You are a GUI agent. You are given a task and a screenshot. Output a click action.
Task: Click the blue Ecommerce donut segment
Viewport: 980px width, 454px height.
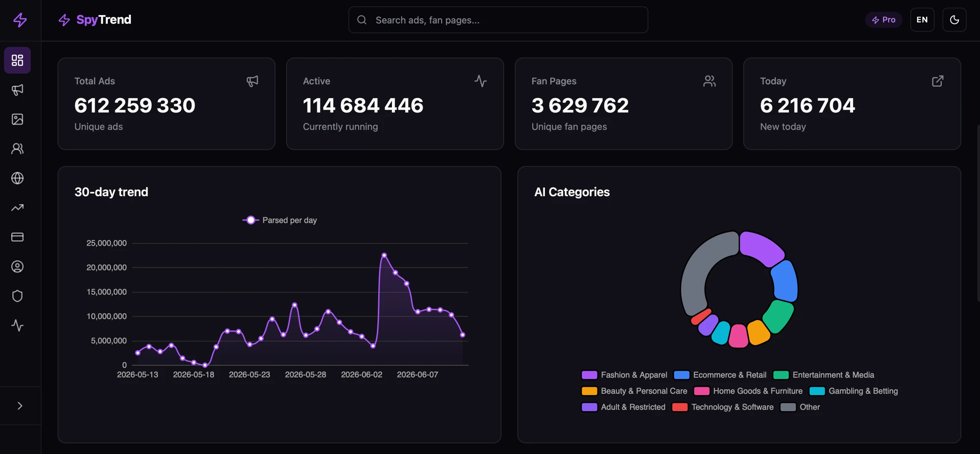pos(785,282)
